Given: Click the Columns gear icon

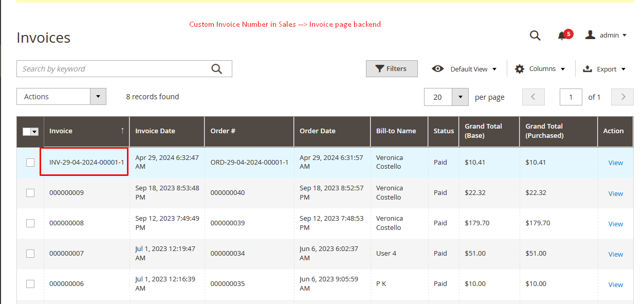Looking at the screenshot, I should (x=520, y=69).
